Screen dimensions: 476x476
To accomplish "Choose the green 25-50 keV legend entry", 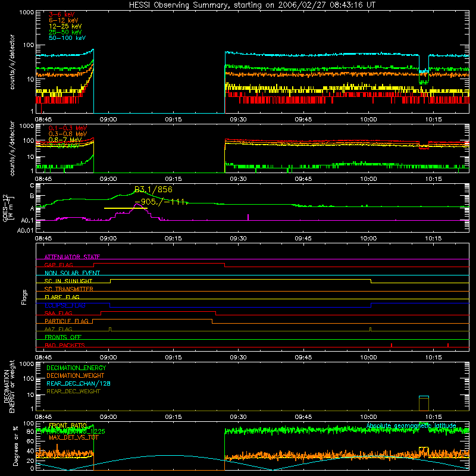I will point(65,32).
